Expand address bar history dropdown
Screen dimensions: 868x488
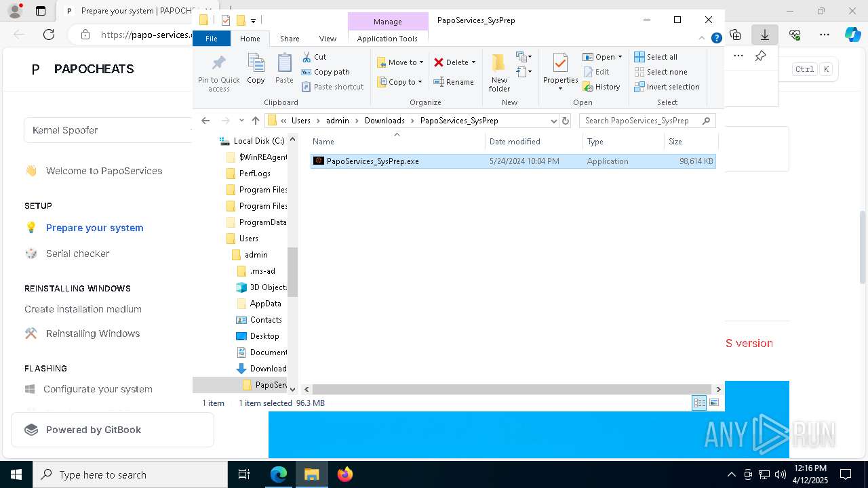coord(554,121)
